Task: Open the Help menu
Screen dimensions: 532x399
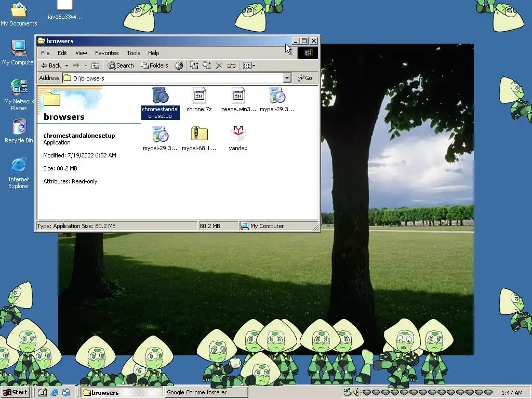Action: tap(153, 53)
